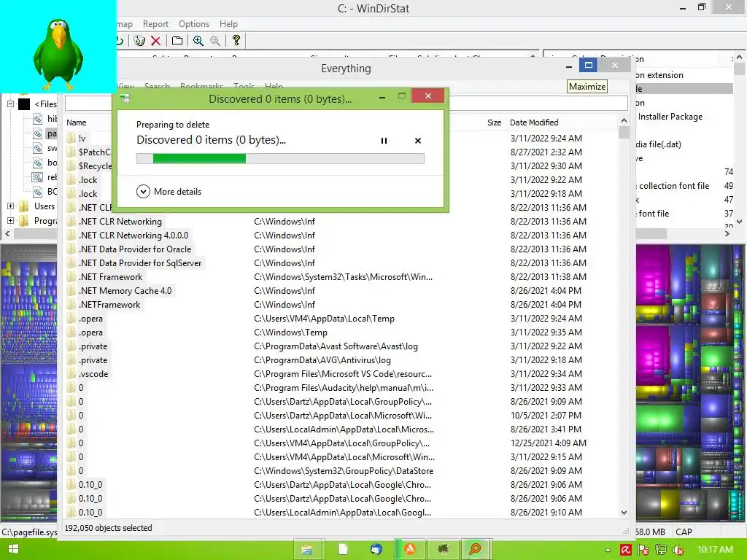The height and width of the screenshot is (560, 747).
Task: Click the green parrot image
Action: [58, 54]
